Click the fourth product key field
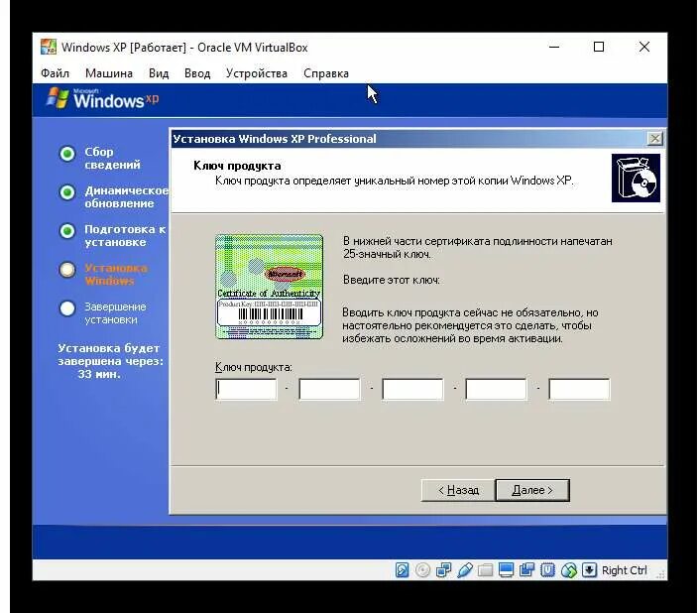 point(496,389)
